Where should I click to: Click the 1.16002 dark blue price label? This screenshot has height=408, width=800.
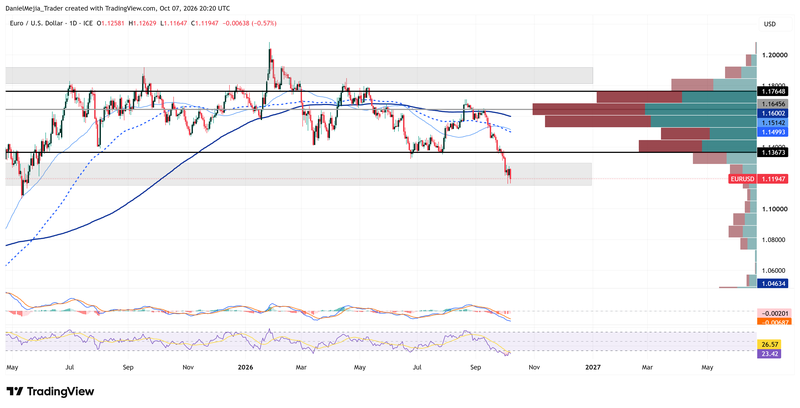click(x=772, y=112)
